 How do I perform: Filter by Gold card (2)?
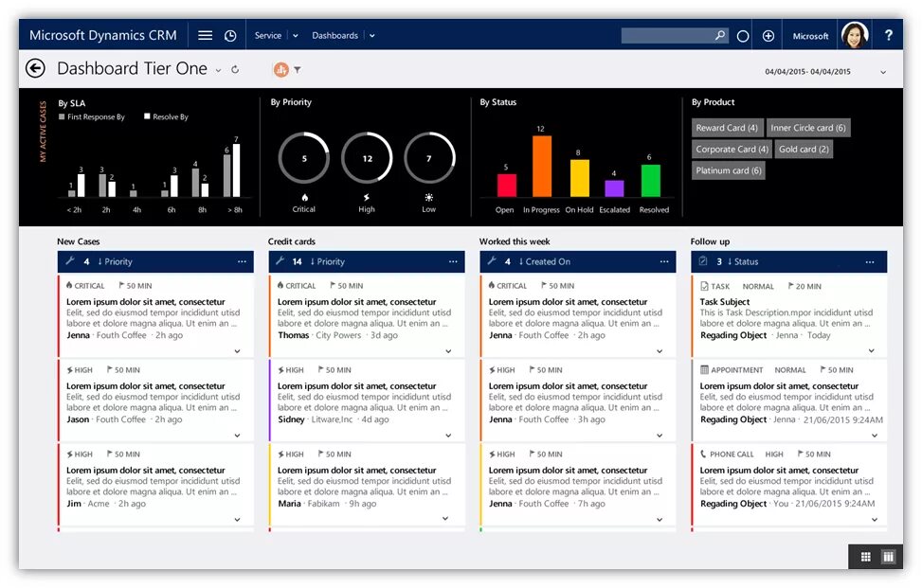pos(804,150)
